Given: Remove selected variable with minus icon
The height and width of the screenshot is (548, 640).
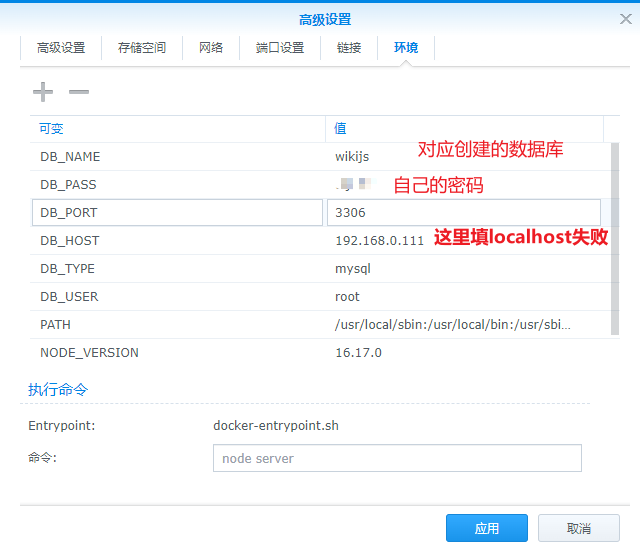Looking at the screenshot, I should click(x=79, y=92).
